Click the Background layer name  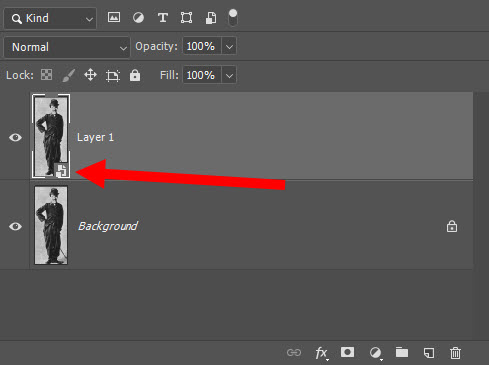(108, 226)
